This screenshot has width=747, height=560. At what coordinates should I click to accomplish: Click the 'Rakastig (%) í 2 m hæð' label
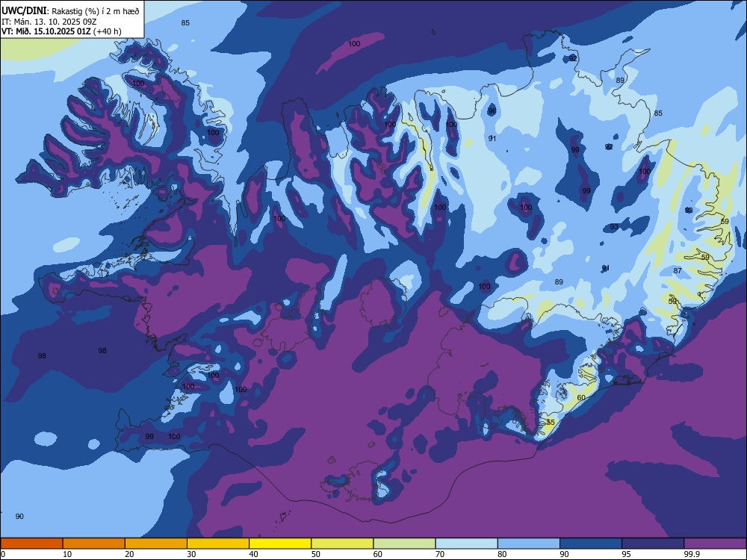[x=96, y=11]
